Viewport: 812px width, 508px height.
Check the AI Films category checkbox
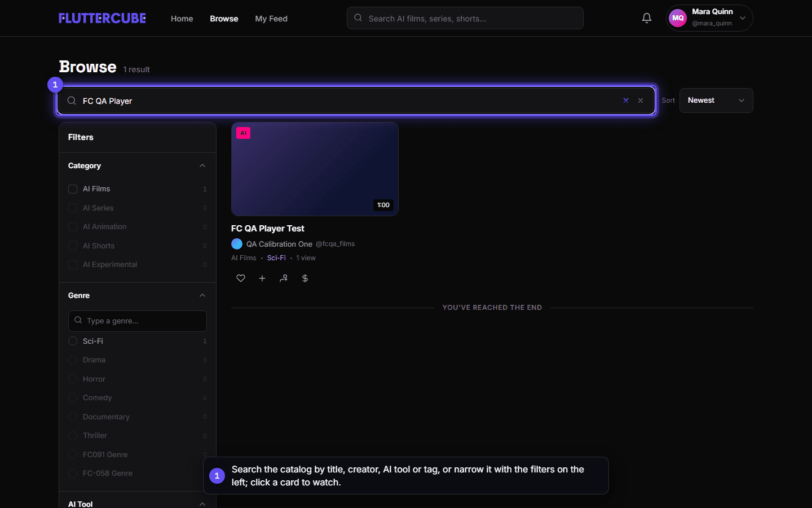tap(73, 189)
